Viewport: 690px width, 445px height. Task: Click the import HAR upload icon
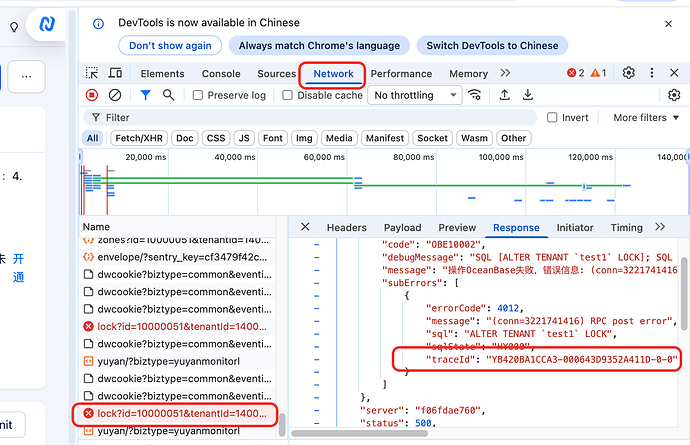[x=504, y=95]
